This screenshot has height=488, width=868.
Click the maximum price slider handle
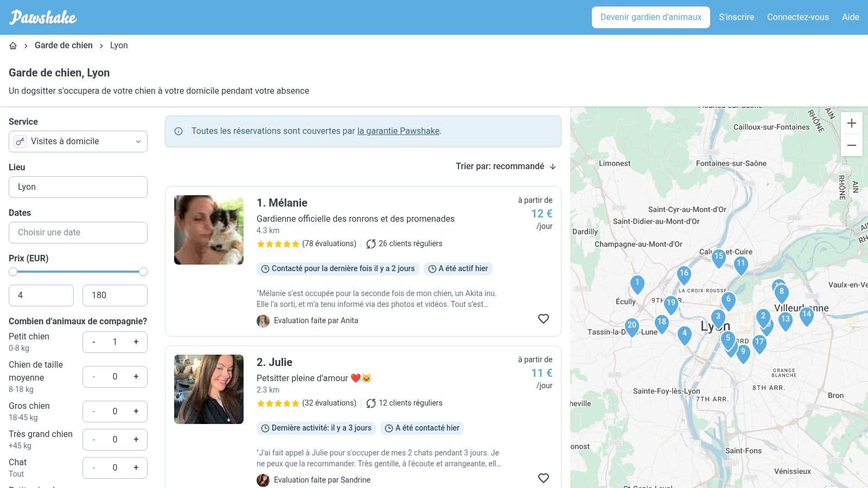(x=143, y=272)
